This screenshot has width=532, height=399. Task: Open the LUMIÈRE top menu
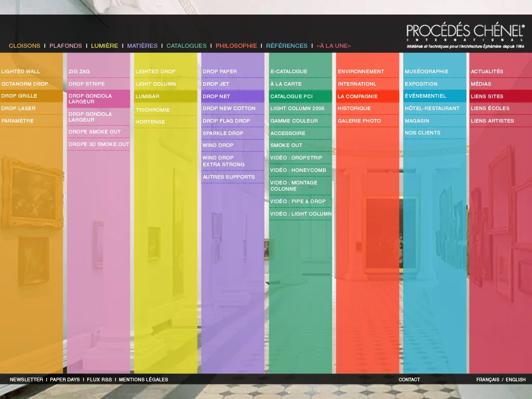click(104, 46)
